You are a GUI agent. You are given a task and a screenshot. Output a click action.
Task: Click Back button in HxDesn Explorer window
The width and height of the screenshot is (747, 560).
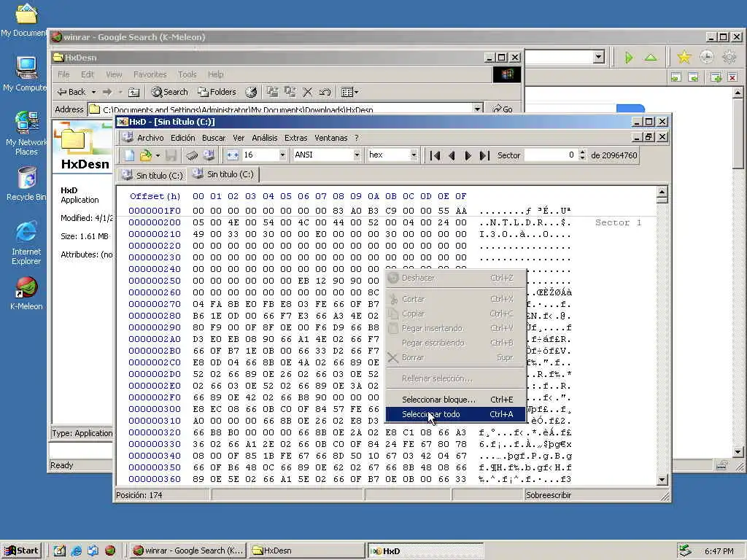tap(71, 92)
